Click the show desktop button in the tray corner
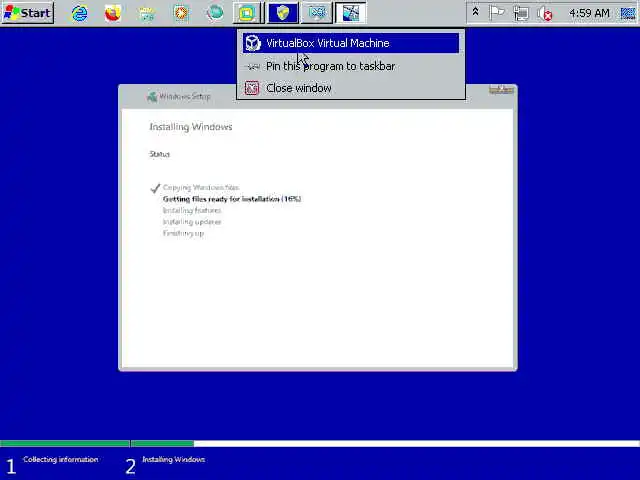Viewport: 640px width, 480px height. pos(628,13)
